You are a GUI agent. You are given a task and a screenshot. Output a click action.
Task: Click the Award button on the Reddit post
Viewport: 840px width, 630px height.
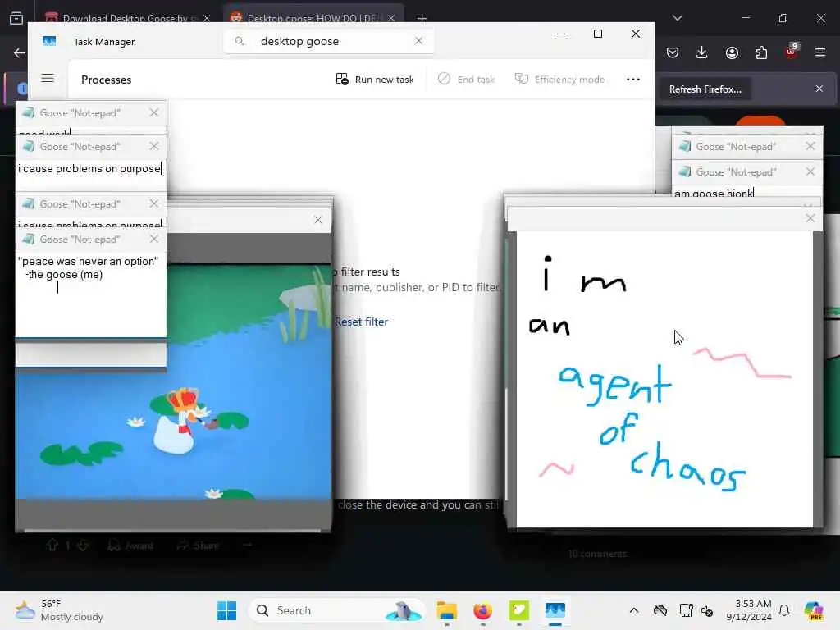point(130,546)
